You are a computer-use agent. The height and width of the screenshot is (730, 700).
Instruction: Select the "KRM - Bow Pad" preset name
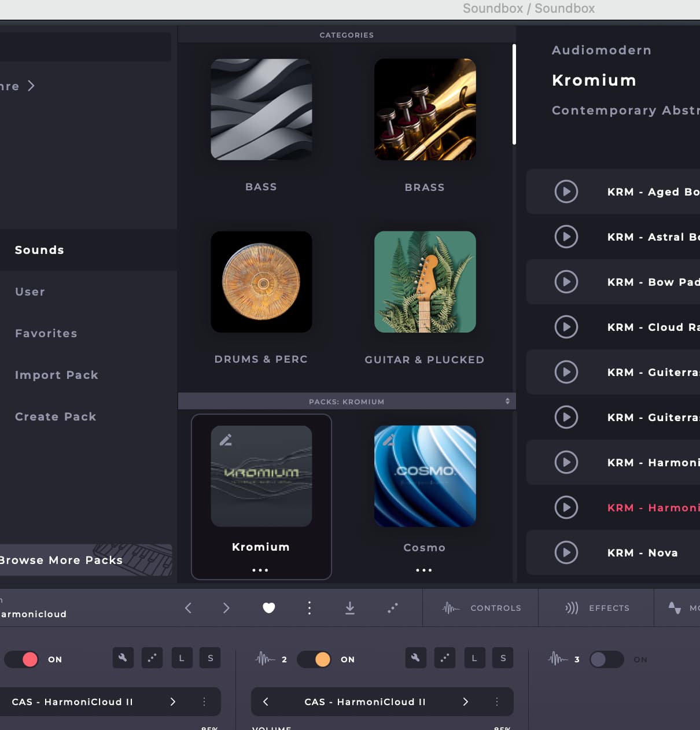click(654, 282)
